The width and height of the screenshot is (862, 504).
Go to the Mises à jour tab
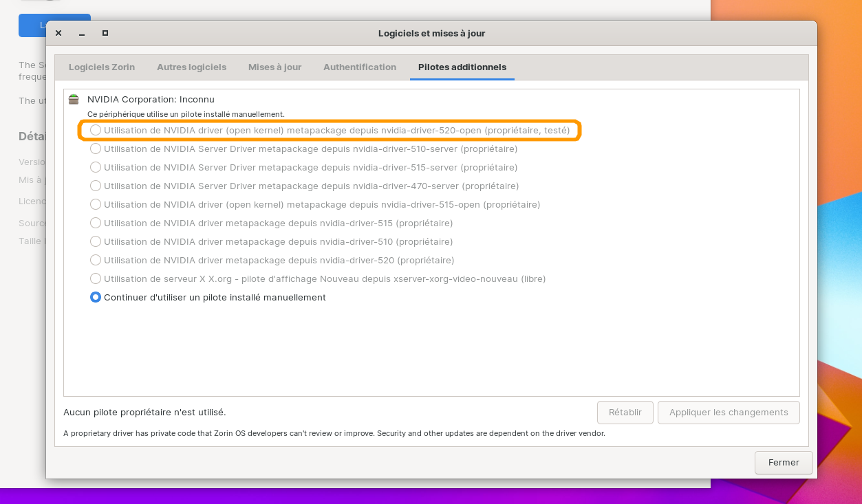(x=274, y=67)
